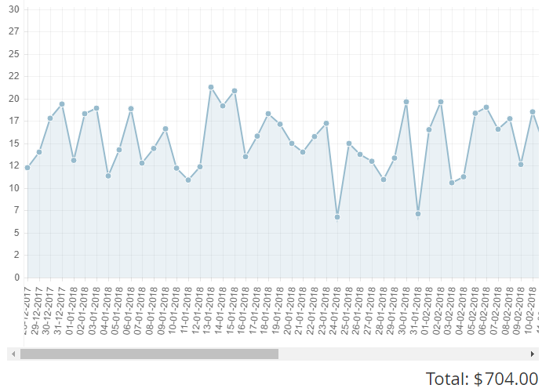Viewport: 542px width, 392px height.
Task: Select the 02-02-2018 chart point
Action: click(x=441, y=102)
